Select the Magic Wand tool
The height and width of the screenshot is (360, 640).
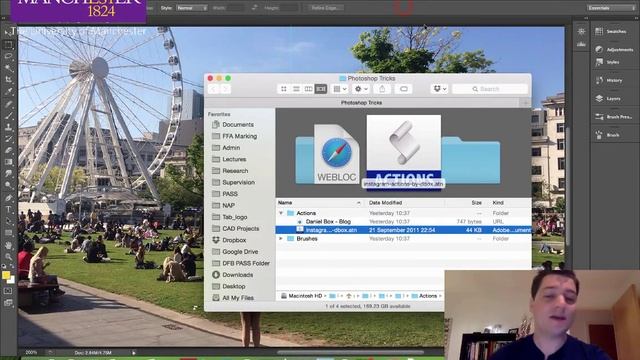[x=8, y=68]
